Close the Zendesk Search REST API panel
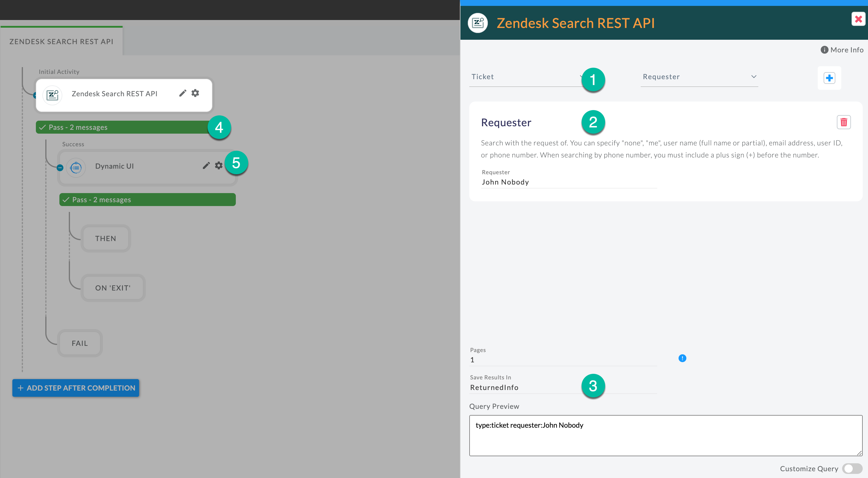This screenshot has height=478, width=868. (859, 19)
